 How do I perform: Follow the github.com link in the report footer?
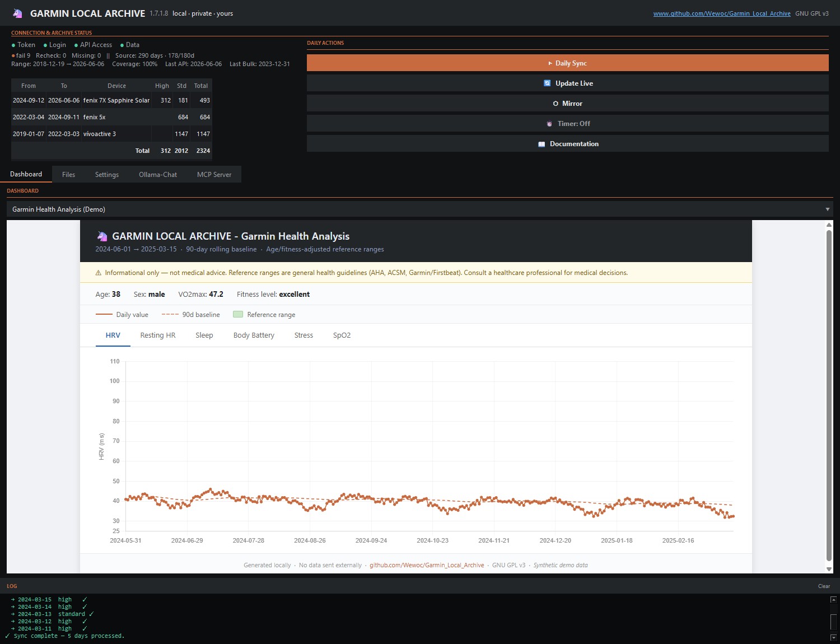click(427, 565)
